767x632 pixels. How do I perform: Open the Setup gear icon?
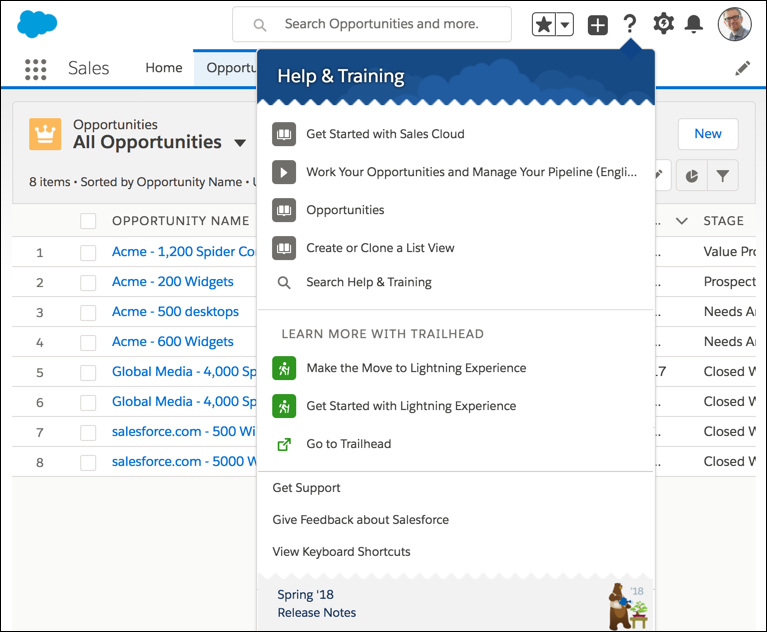coord(663,23)
